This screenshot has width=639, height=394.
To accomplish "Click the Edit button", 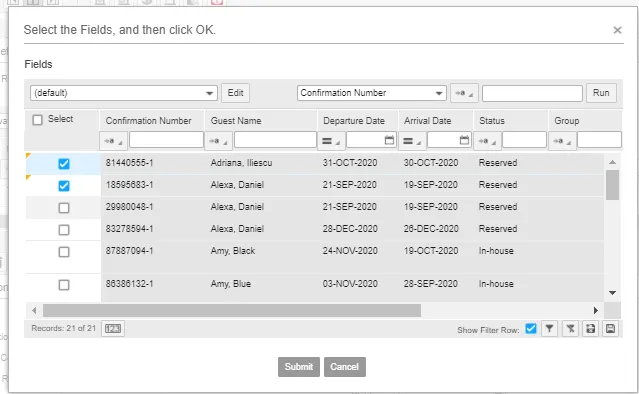I will point(236,93).
